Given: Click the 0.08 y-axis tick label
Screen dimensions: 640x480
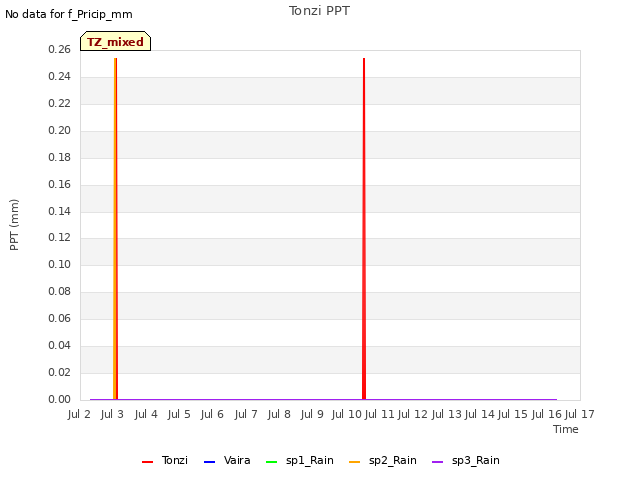Looking at the screenshot, I should [59, 291].
